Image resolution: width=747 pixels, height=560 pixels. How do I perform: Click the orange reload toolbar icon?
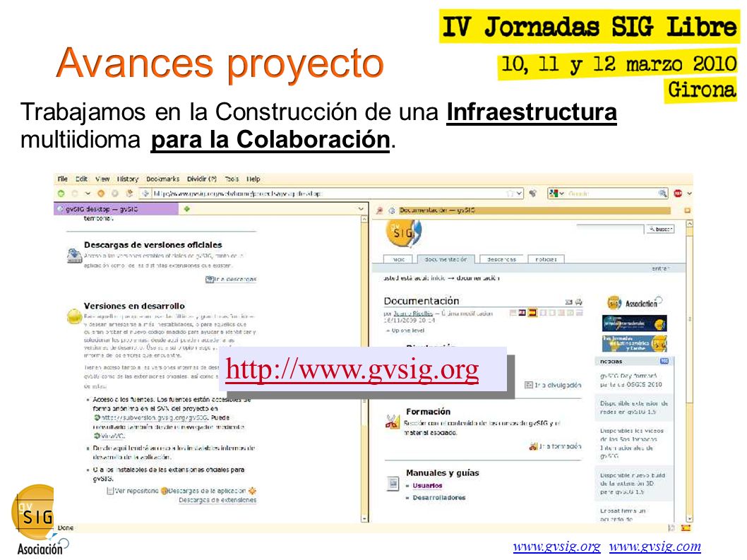101,193
